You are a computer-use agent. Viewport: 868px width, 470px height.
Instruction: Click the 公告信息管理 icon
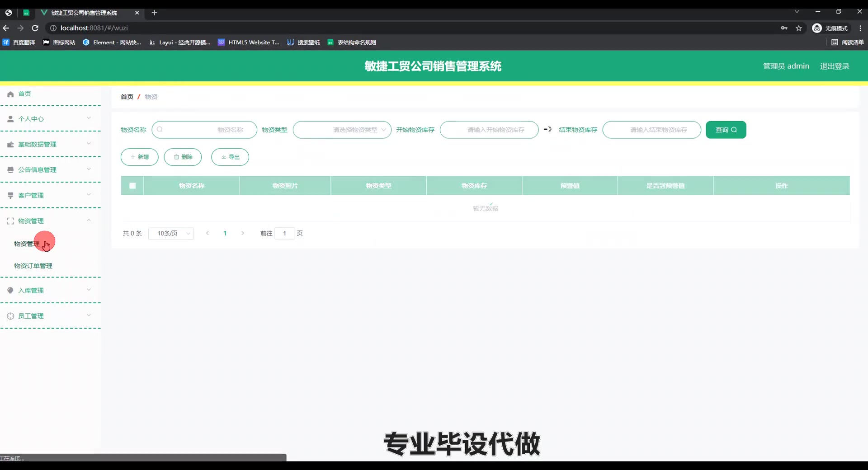pyautogui.click(x=10, y=170)
